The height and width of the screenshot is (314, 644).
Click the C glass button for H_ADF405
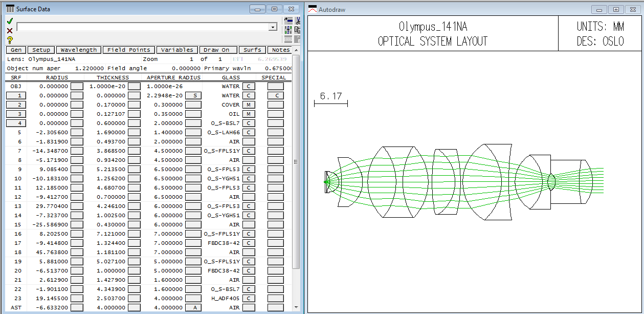pyautogui.click(x=249, y=298)
